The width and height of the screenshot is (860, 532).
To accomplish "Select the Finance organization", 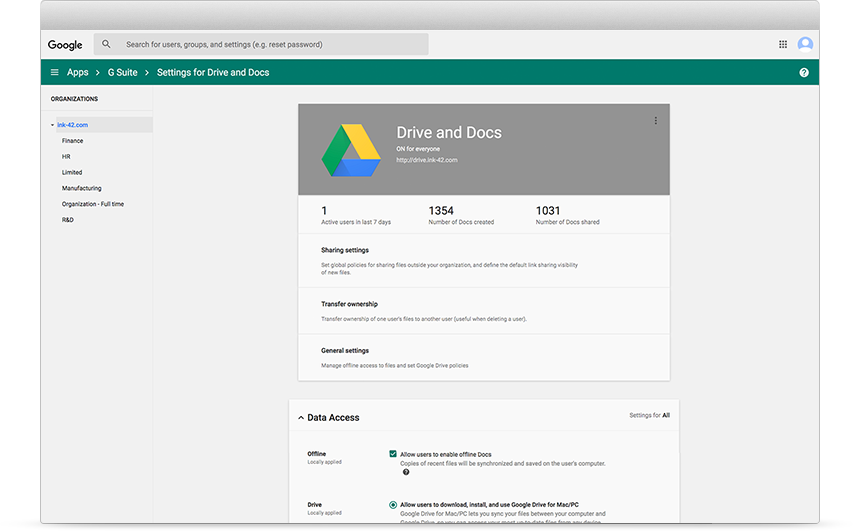I will [72, 141].
